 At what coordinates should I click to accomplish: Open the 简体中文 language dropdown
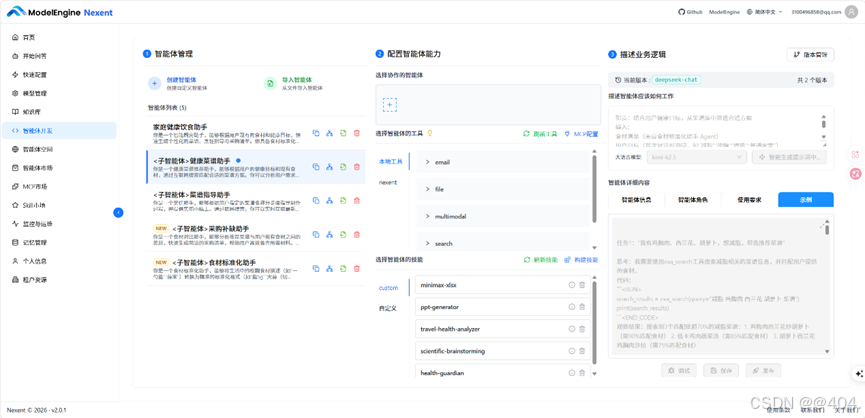click(765, 12)
